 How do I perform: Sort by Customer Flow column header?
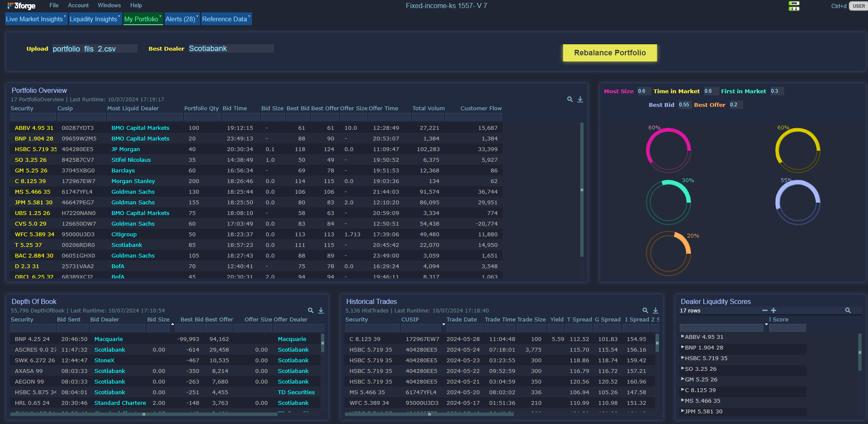[x=481, y=108]
